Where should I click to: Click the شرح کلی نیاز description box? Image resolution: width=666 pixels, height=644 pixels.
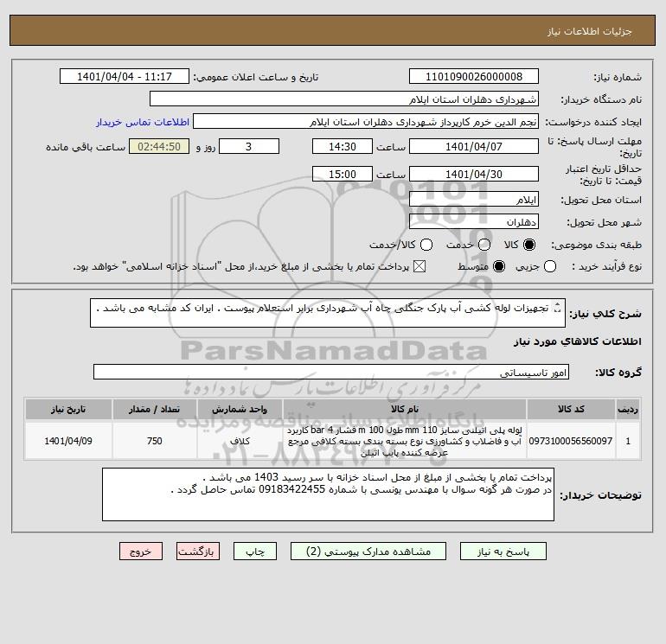[x=328, y=313]
